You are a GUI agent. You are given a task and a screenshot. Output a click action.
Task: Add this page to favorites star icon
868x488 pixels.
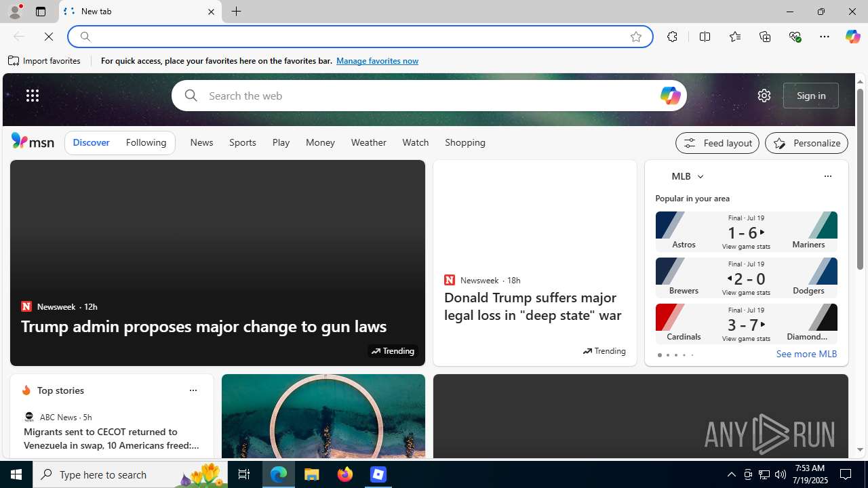(x=635, y=37)
